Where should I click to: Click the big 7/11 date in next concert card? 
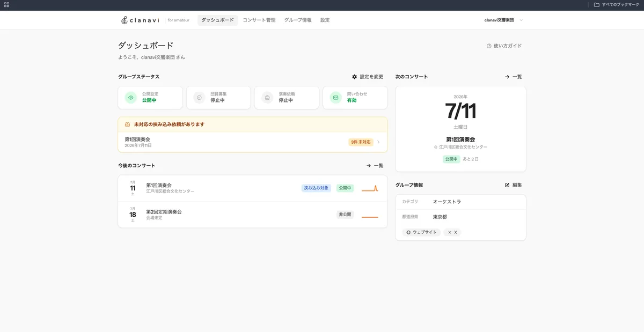(460, 111)
